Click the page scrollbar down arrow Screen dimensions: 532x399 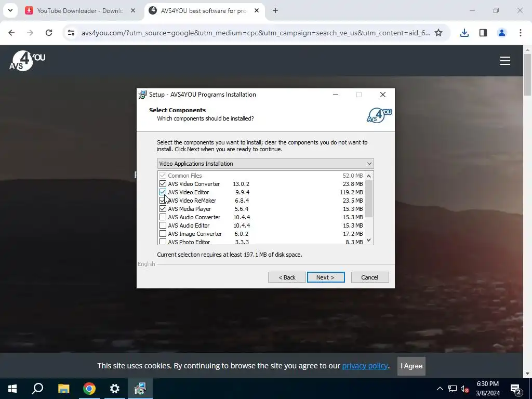coord(527,374)
